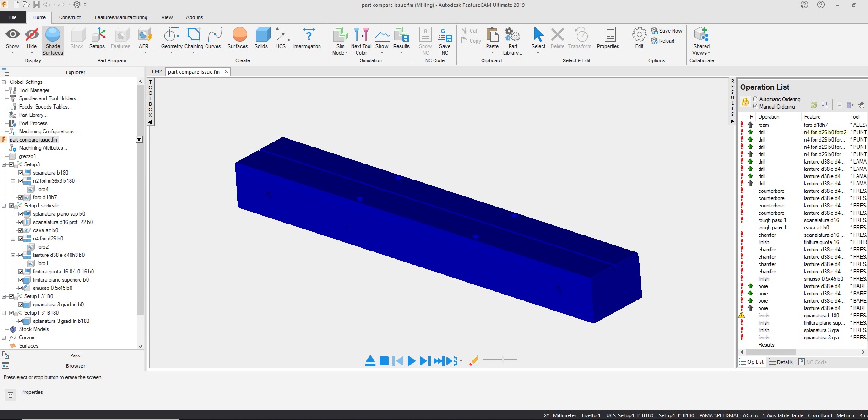868x420 pixels.
Task: Switch to the NC Code panel tab
Action: coord(813,362)
